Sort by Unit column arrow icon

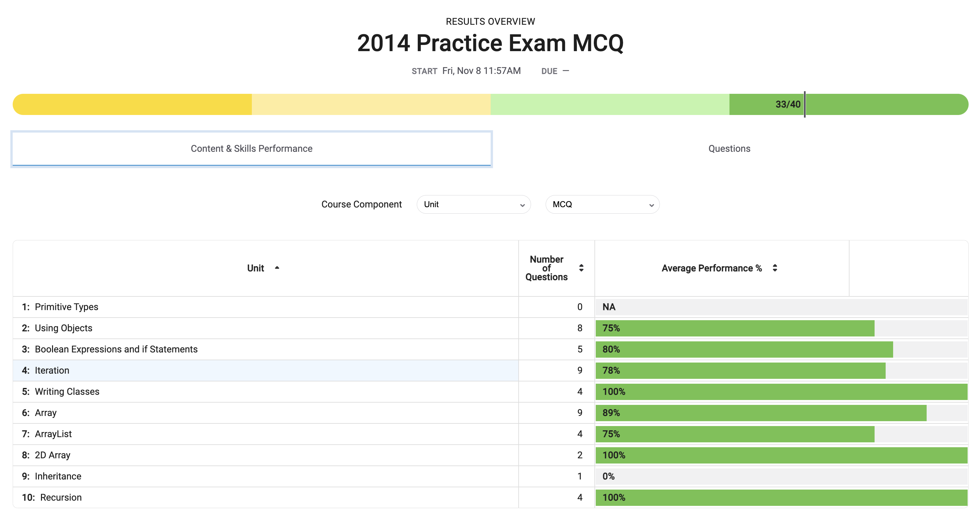point(277,268)
